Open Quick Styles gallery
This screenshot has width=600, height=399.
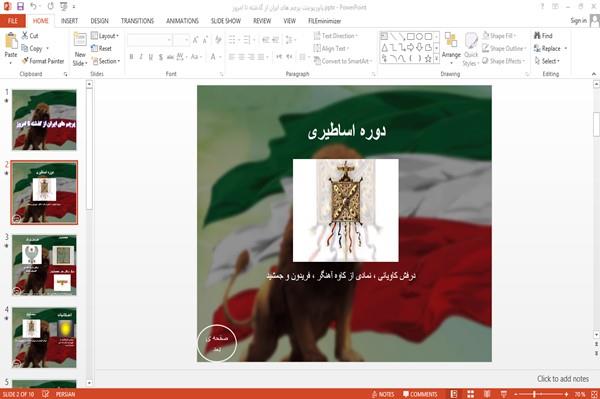point(471,50)
